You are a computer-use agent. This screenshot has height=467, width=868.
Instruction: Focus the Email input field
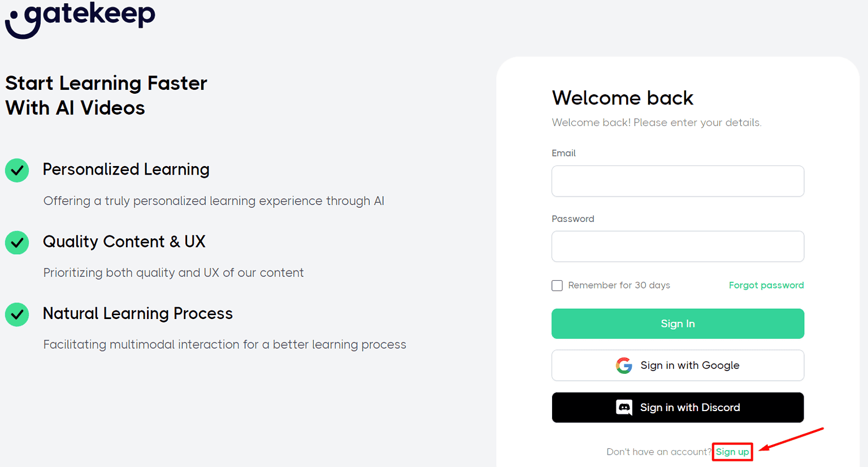coord(678,181)
